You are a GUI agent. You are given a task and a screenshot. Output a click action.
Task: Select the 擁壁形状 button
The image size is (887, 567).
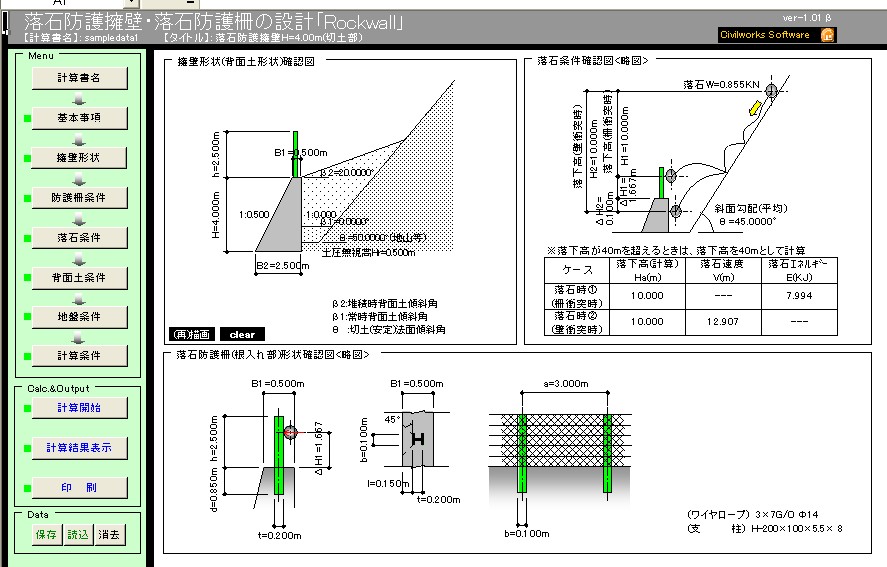tap(79, 158)
